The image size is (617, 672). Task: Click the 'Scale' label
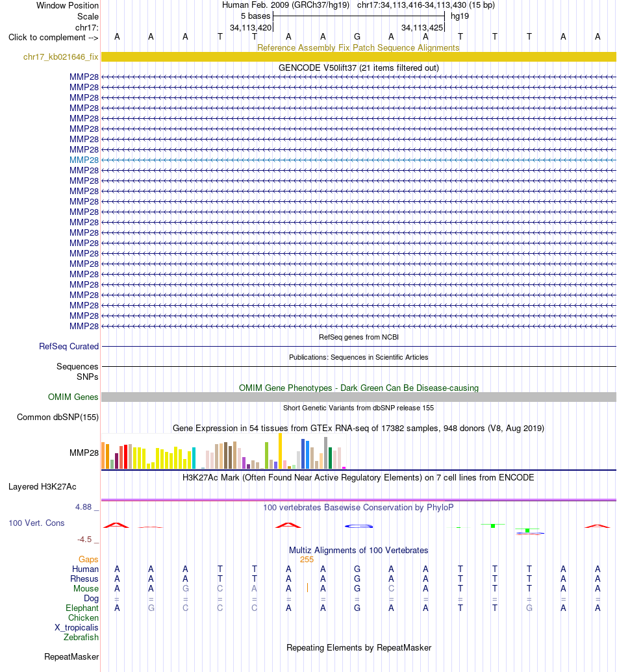coord(88,16)
